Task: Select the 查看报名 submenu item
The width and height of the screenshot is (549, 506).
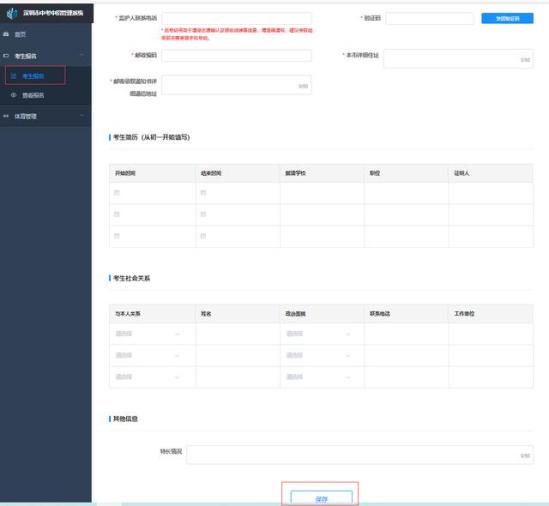Action: pyautogui.click(x=33, y=95)
